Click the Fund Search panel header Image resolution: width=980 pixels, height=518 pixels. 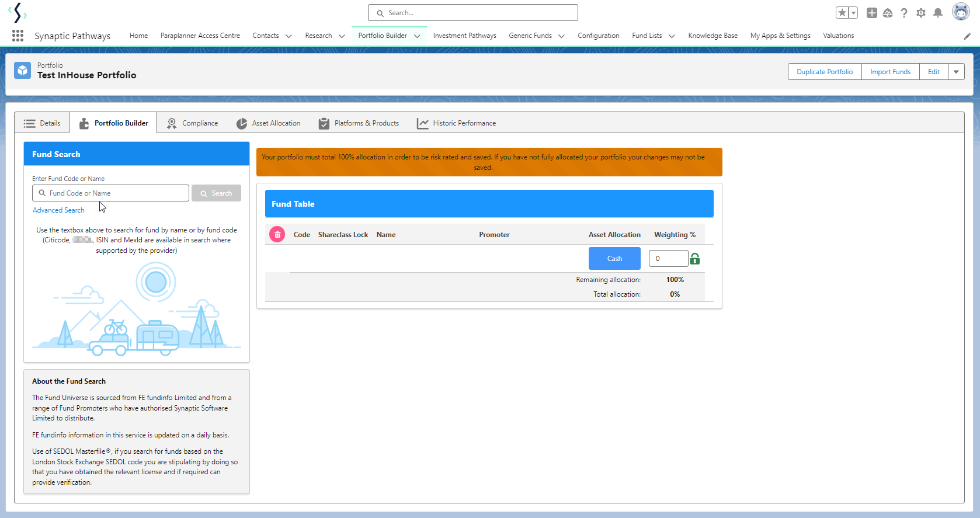tap(137, 154)
